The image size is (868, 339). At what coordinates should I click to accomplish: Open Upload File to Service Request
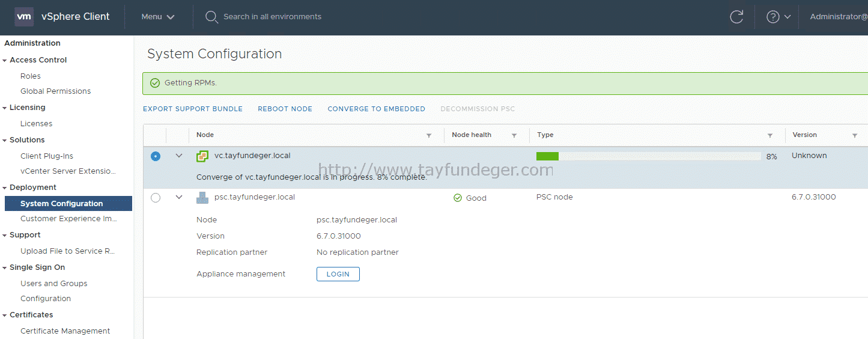click(x=68, y=251)
